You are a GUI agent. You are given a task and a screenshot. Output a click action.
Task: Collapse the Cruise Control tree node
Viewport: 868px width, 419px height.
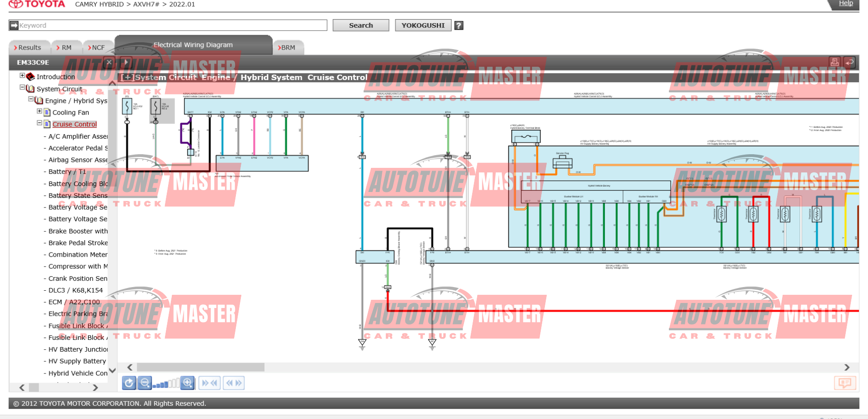[40, 123]
